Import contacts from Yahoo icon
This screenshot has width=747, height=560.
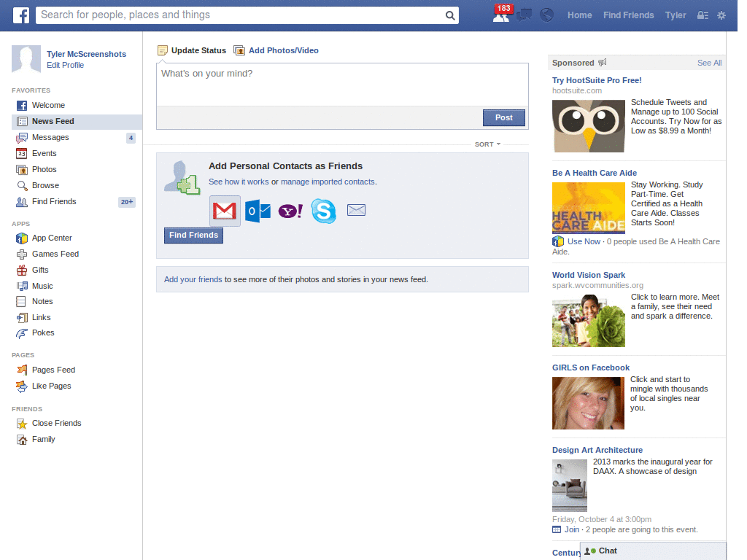[290, 211]
